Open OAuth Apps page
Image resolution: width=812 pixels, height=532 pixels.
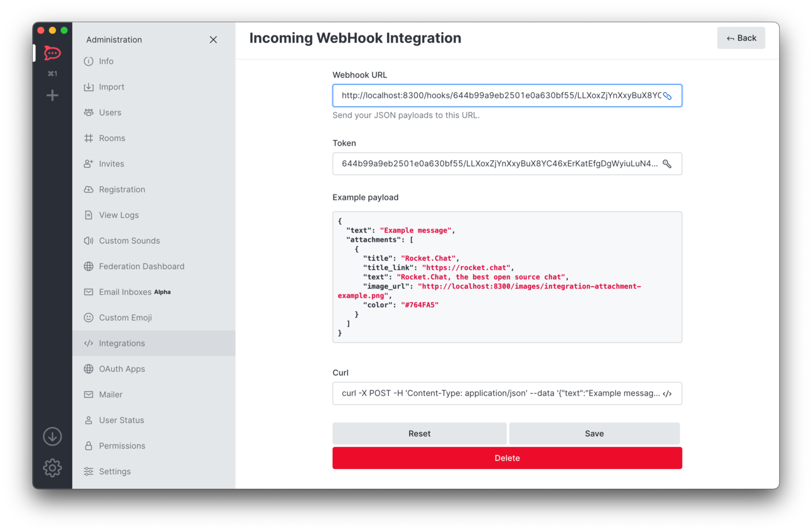click(154, 369)
